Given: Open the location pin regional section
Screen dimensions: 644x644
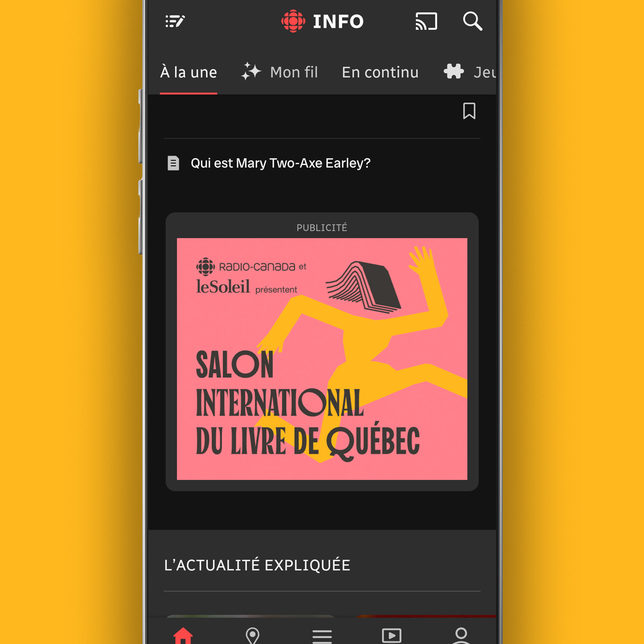Looking at the screenshot, I should click(252, 635).
